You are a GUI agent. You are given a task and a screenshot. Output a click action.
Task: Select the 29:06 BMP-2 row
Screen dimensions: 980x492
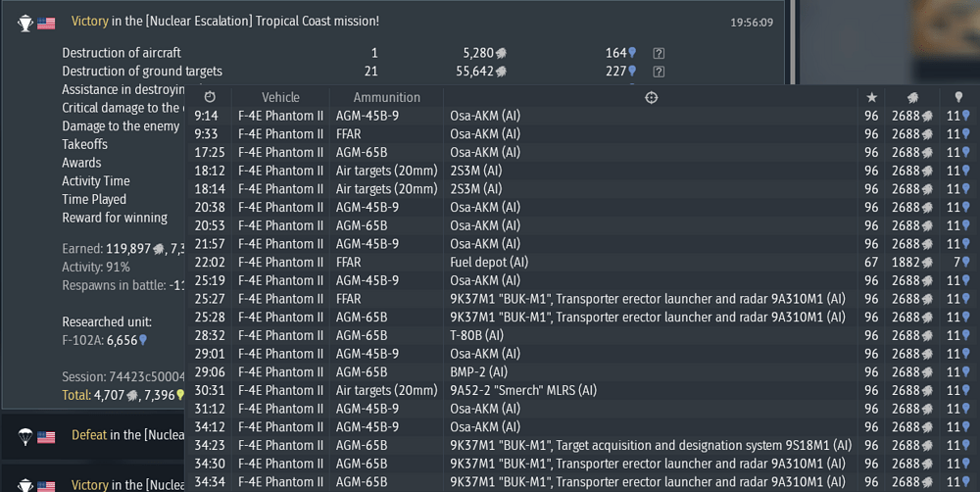tap(582, 372)
